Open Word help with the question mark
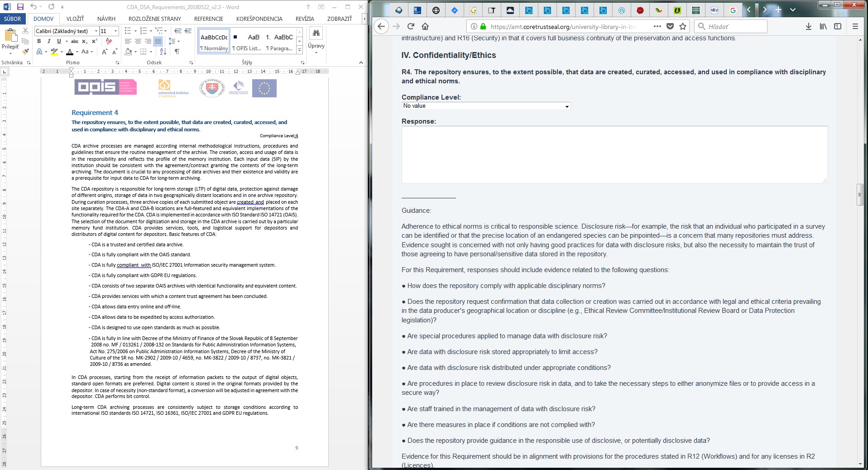 tap(308, 7)
